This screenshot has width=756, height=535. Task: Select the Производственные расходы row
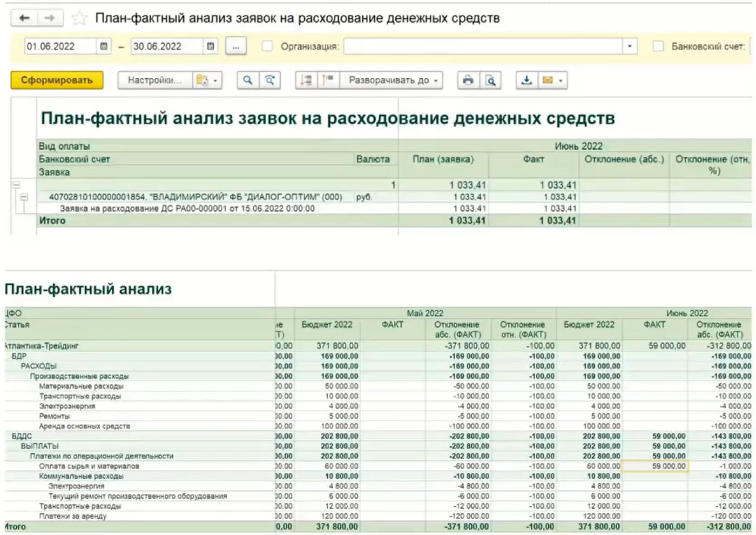pyautogui.click(x=79, y=376)
